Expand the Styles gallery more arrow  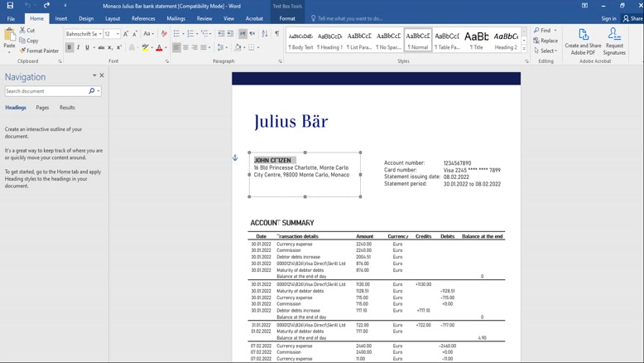524,49
